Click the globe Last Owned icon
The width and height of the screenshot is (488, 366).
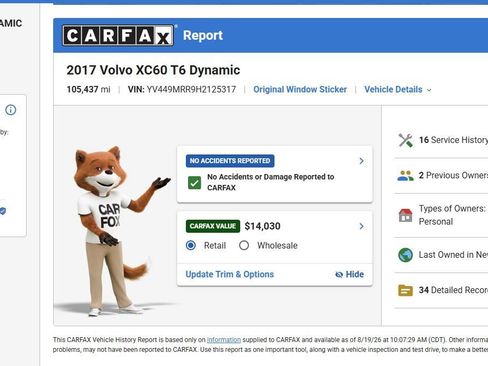405,255
